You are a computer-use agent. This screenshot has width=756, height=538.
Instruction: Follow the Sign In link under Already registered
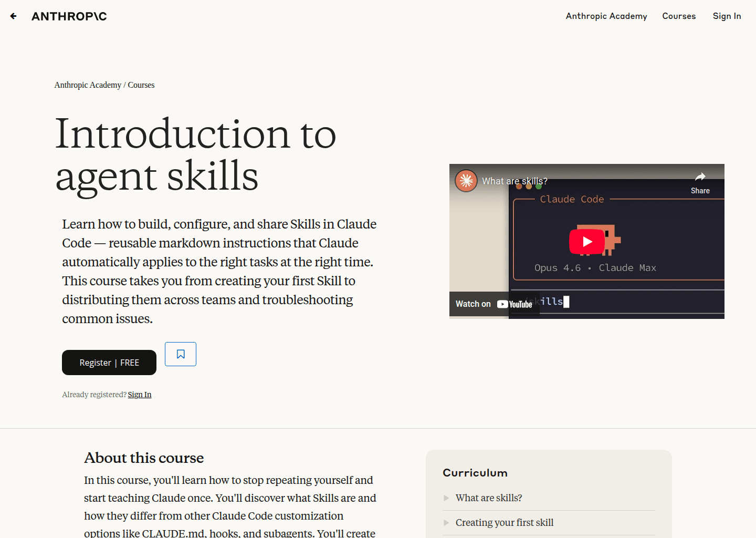(140, 395)
